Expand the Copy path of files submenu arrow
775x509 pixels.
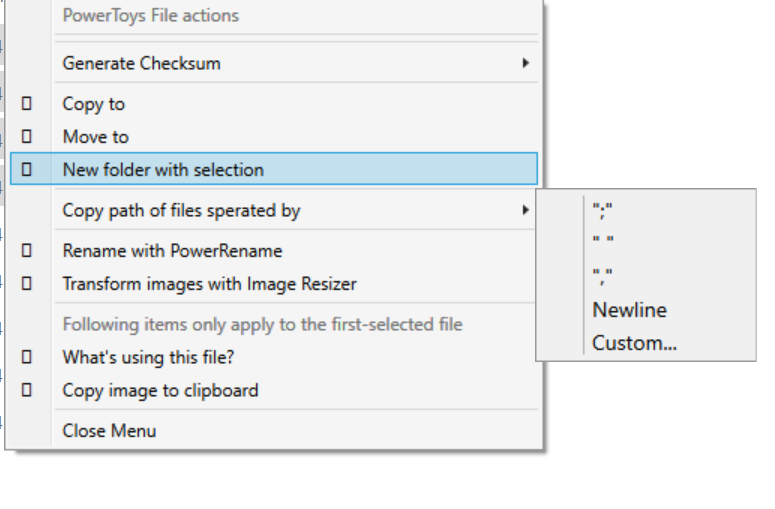[525, 210]
